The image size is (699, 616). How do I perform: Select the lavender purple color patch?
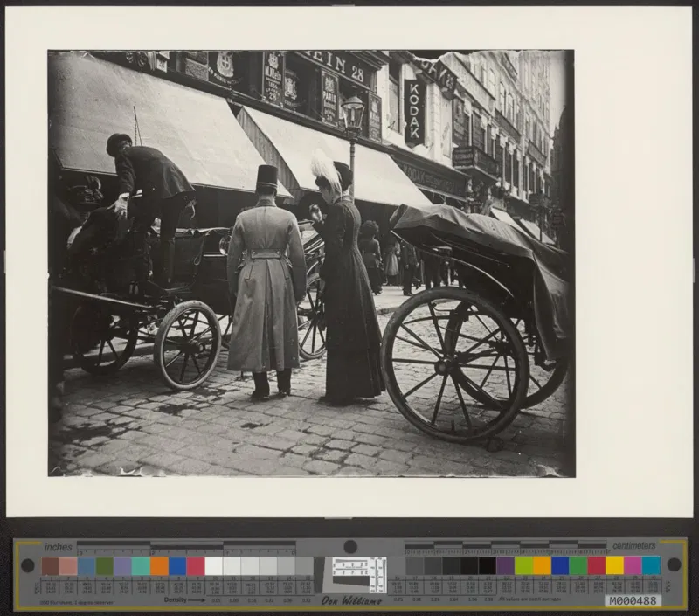click(x=122, y=566)
